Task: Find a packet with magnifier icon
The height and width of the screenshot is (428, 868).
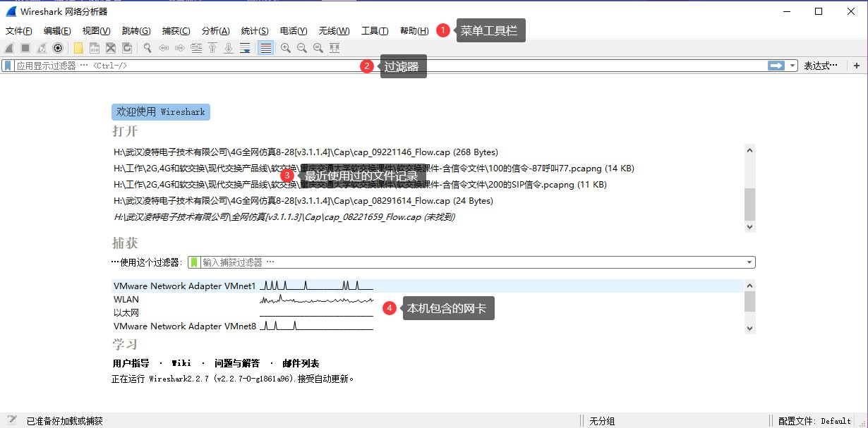Action: [x=147, y=48]
